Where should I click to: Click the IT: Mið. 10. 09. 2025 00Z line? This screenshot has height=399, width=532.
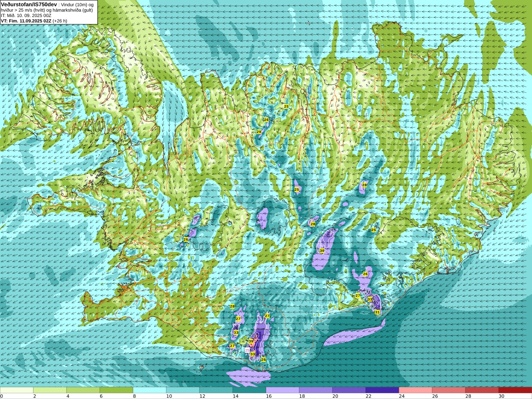click(x=26, y=15)
